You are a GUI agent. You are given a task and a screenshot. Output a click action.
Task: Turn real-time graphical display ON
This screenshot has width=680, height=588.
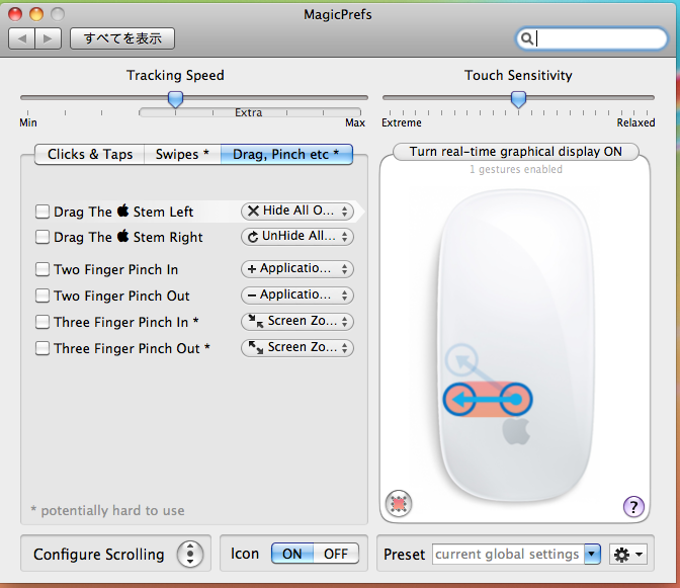coord(516,152)
